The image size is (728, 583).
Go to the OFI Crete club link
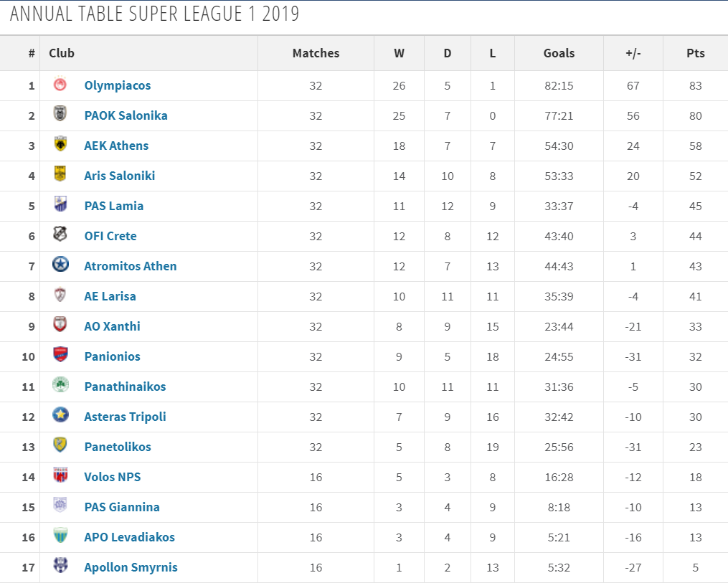pos(110,236)
